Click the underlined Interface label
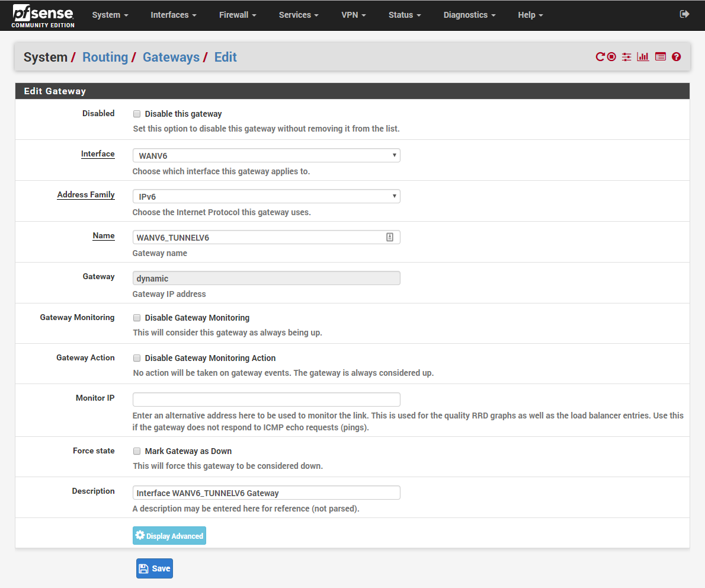 point(98,154)
